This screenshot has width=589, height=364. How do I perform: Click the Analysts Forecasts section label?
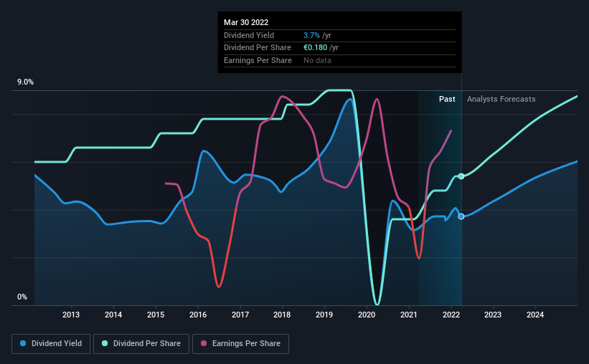tap(501, 99)
